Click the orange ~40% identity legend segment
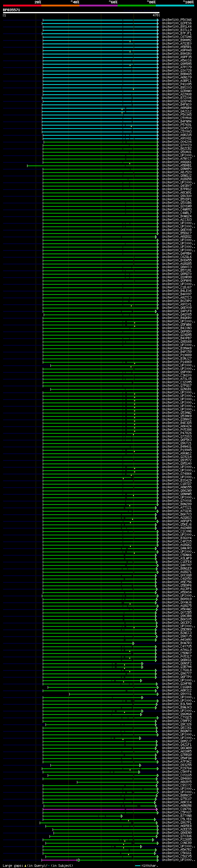This screenshot has height=868, width=197. (x=60, y=6)
